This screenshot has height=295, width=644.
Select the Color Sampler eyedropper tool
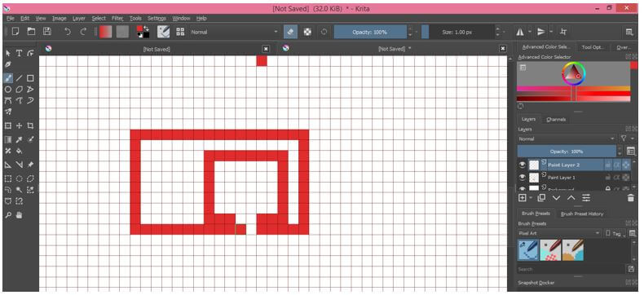click(x=19, y=140)
